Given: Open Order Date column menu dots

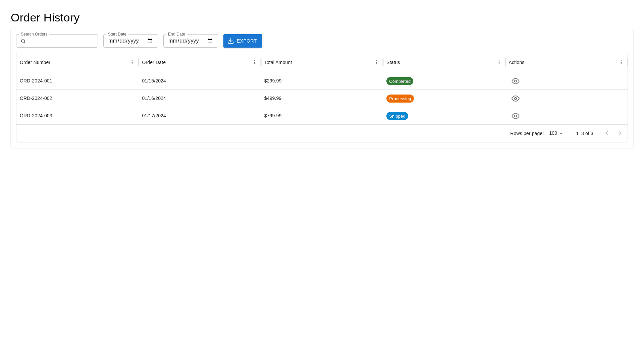Looking at the screenshot, I should tap(255, 62).
